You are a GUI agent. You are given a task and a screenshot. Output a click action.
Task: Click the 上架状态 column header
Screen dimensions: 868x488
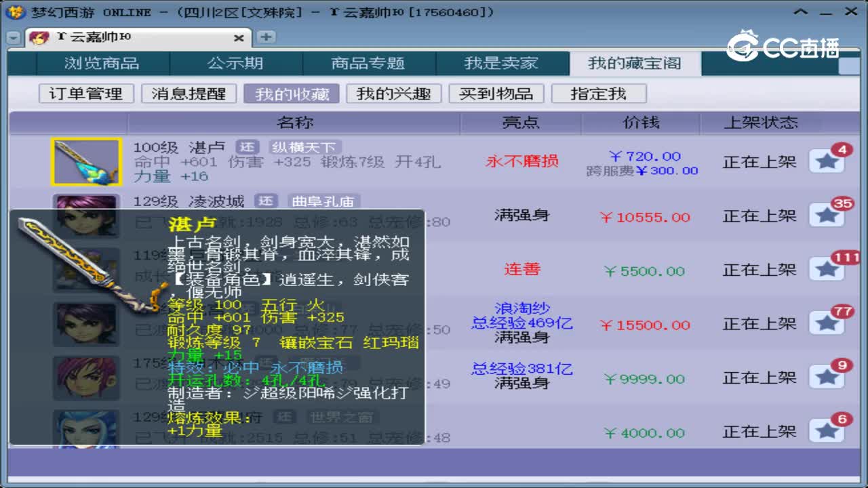760,123
